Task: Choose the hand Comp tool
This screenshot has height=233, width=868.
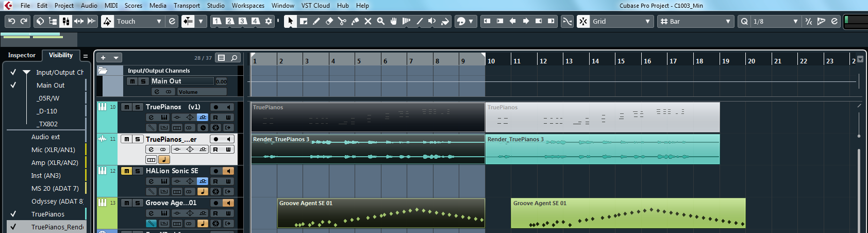Action: click(394, 21)
